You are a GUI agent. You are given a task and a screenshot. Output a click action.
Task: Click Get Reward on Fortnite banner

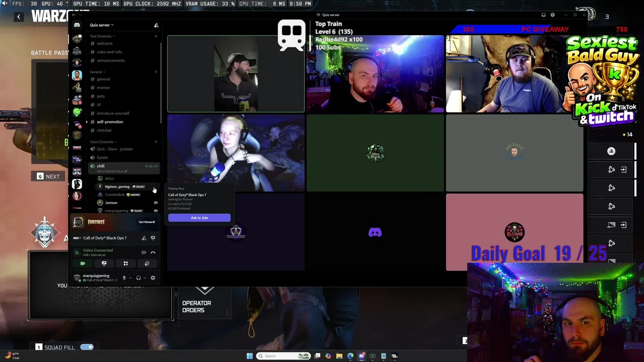(x=147, y=222)
